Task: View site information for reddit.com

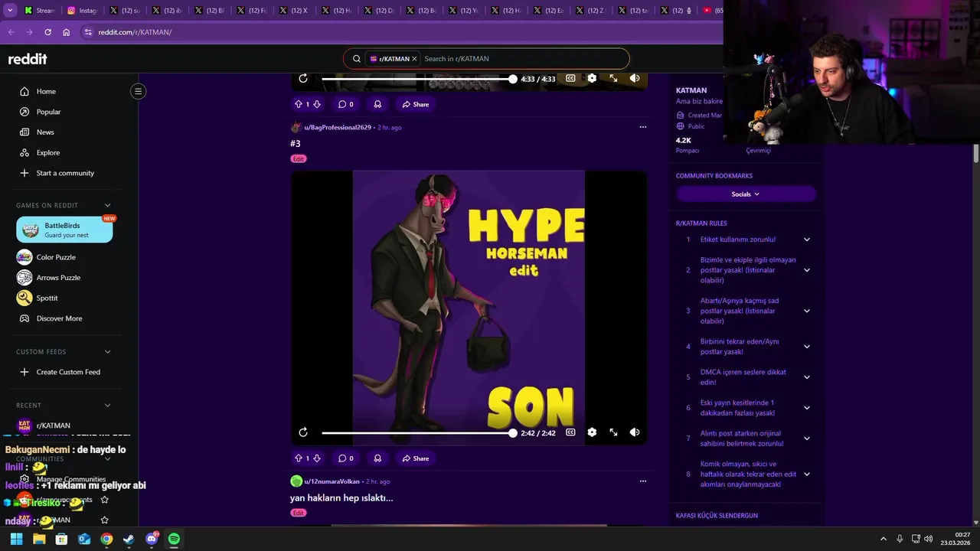Action: pyautogui.click(x=88, y=32)
